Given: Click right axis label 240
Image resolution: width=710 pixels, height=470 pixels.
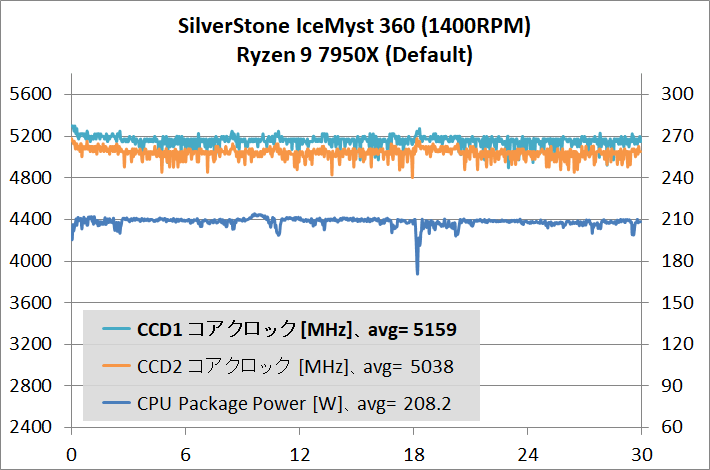Looking at the screenshot, I should [677, 177].
